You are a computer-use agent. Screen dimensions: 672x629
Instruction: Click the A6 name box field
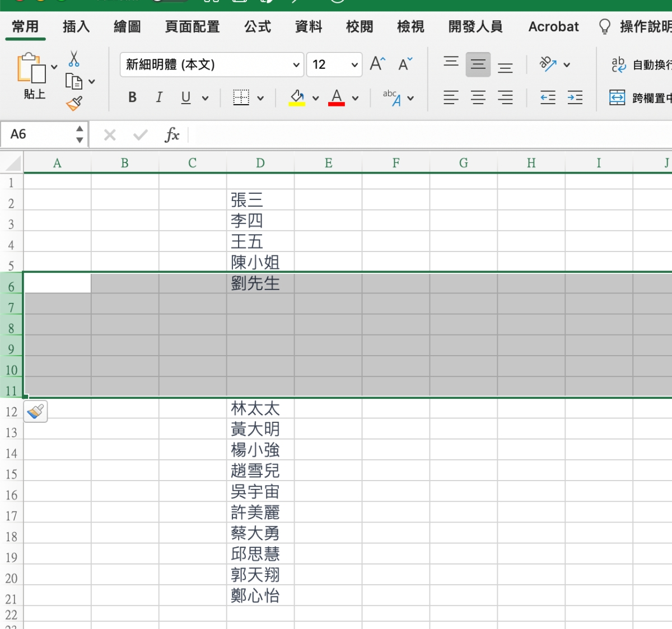(39, 134)
